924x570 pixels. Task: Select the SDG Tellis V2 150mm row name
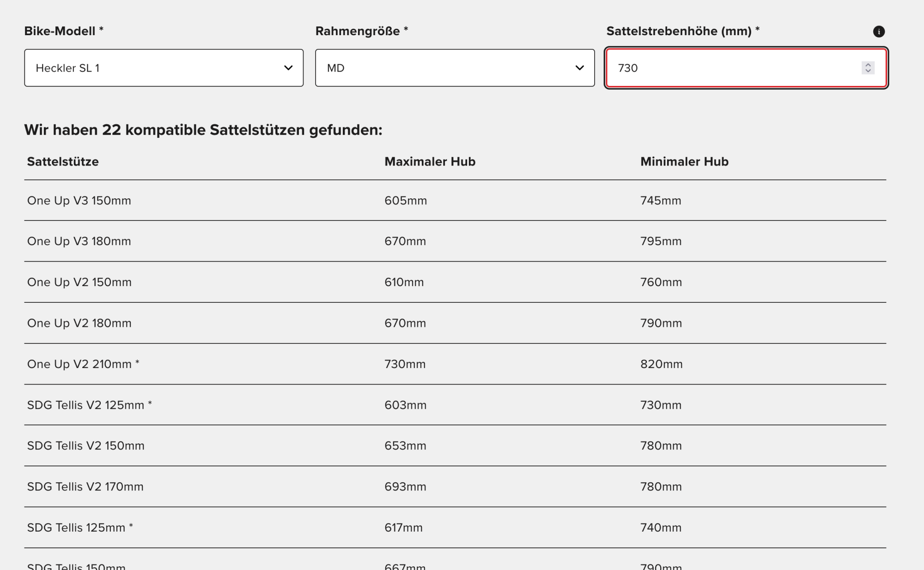[x=86, y=446]
